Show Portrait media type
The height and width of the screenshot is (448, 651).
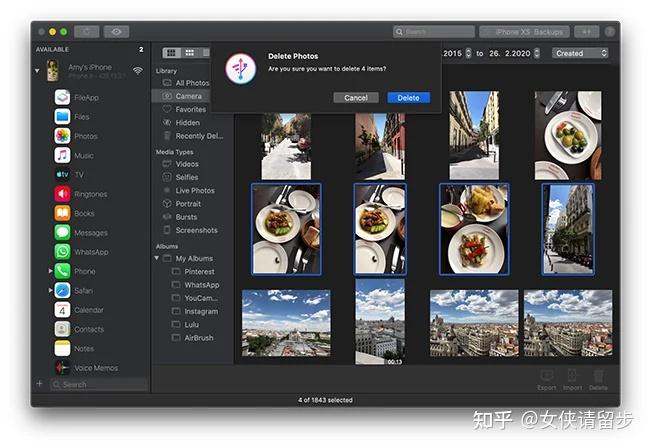(x=182, y=203)
